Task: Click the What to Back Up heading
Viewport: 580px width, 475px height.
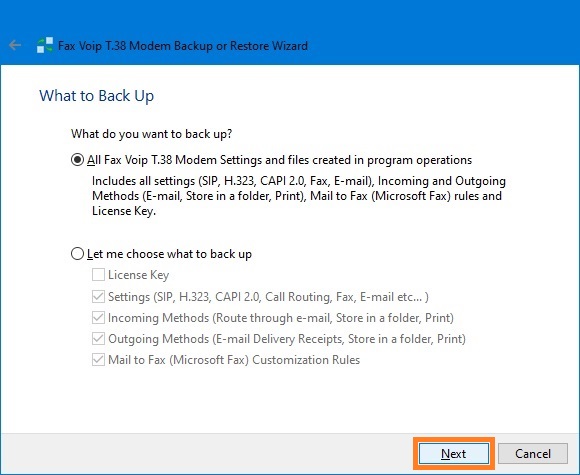Action: [97, 96]
